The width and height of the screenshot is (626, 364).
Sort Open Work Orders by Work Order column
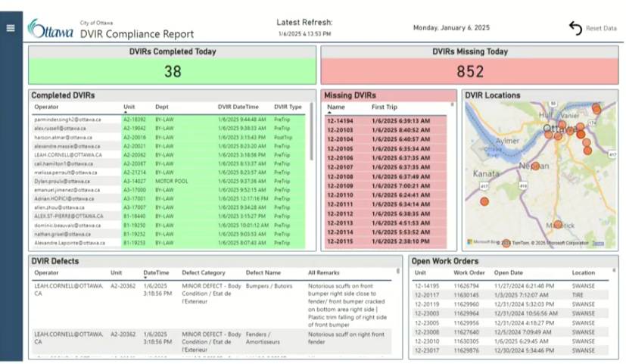(469, 272)
